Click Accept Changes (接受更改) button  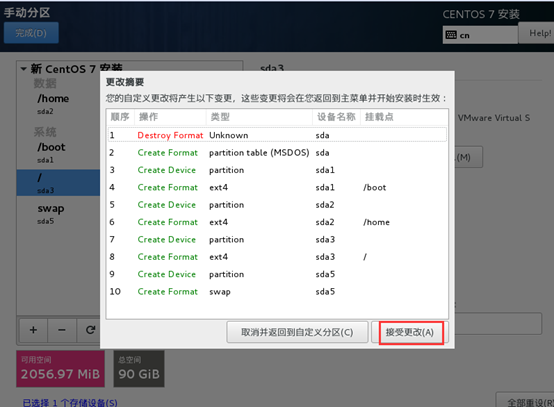(x=410, y=332)
